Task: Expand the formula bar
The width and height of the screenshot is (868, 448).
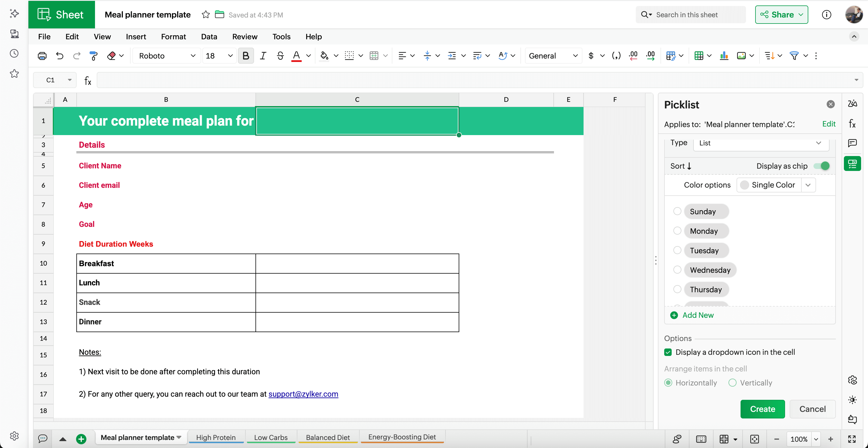Action: (x=856, y=80)
